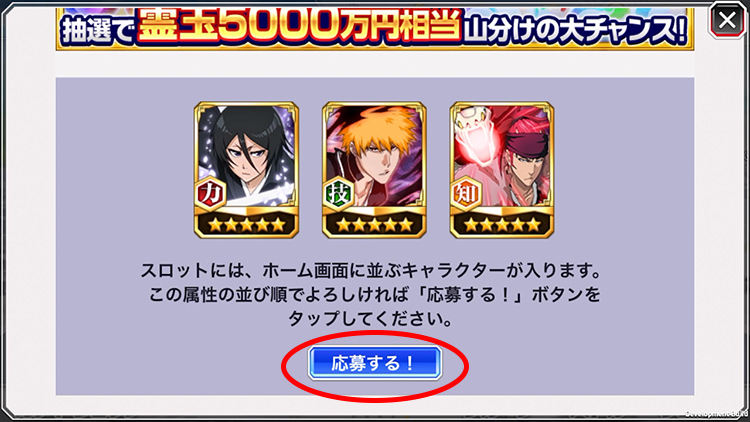Close the campaign dialog with the X
750x422 pixels.
(x=727, y=21)
